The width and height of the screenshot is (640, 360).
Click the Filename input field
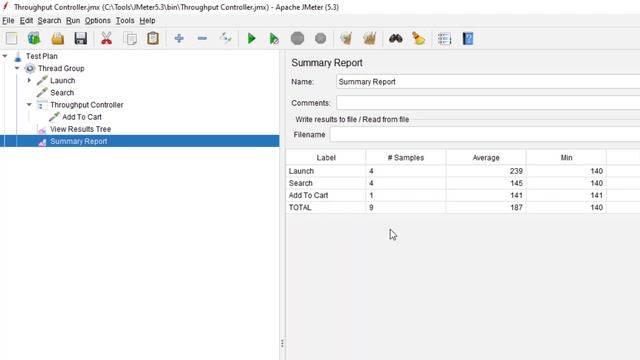(485, 134)
